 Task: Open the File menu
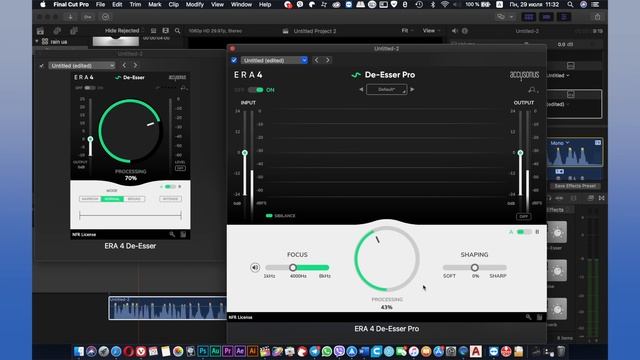pyautogui.click(x=100, y=4)
